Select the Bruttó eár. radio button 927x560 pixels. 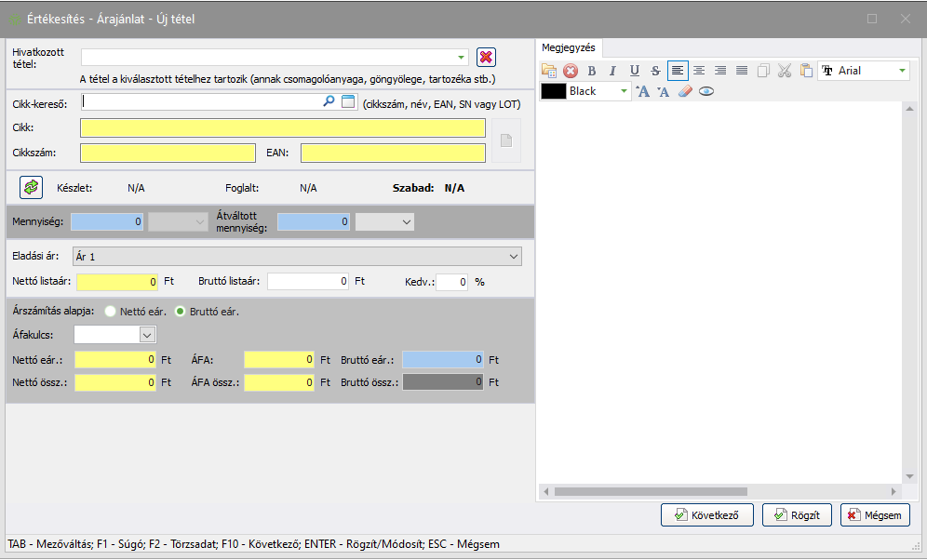181,312
